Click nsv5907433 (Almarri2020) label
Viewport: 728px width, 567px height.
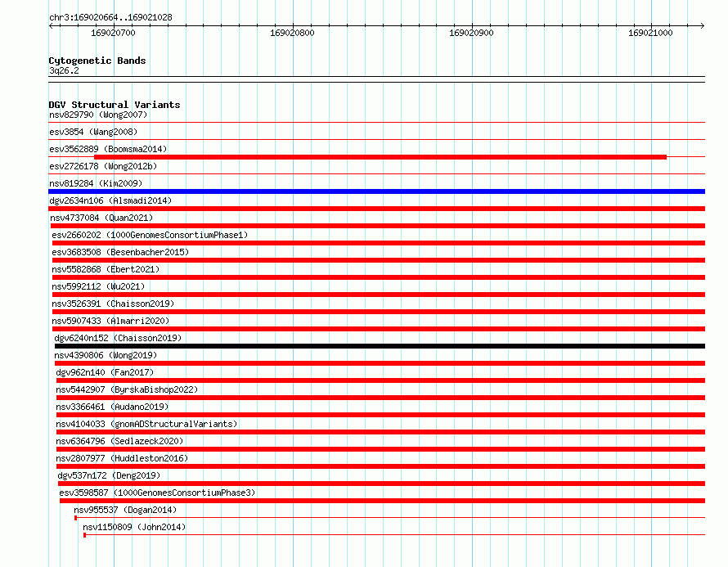coord(110,321)
